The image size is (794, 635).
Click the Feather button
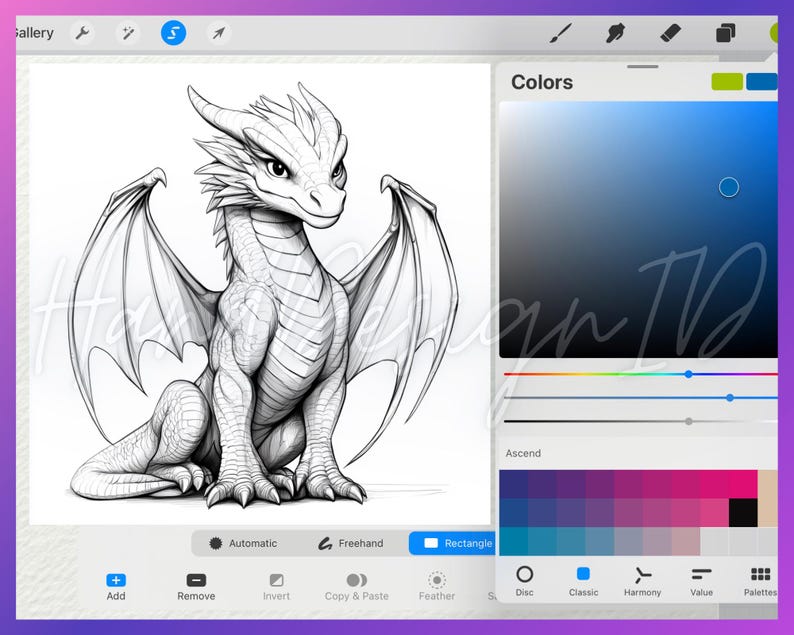(x=436, y=587)
